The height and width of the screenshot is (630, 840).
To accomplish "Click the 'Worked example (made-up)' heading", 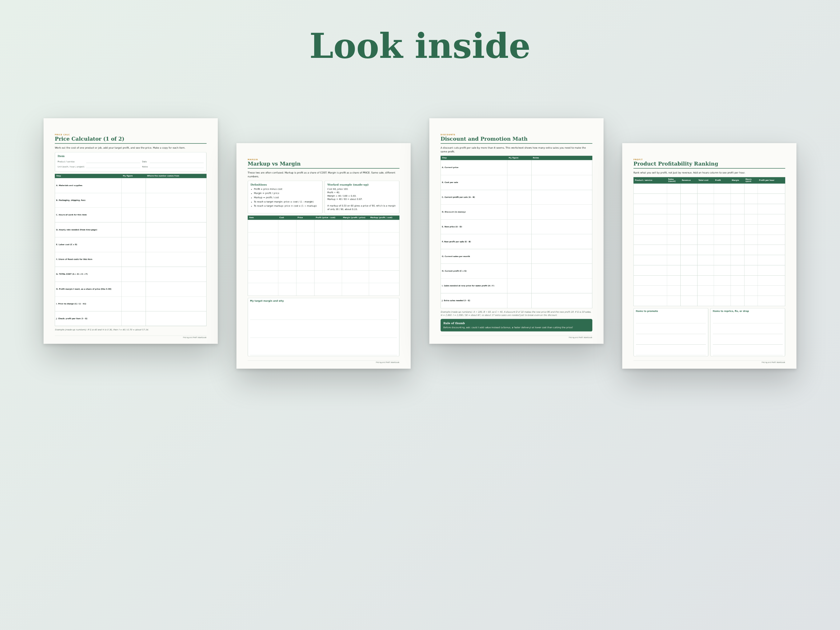I will pos(348,184).
